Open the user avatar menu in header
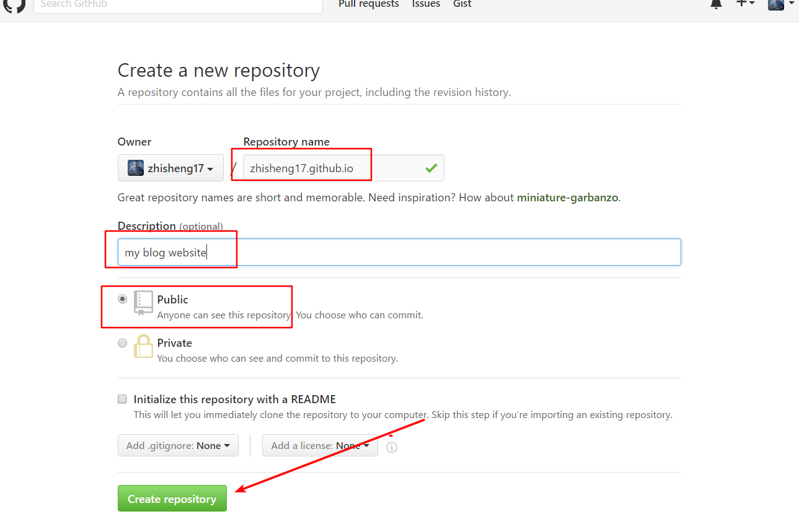Screen dimensions: 799x532 [780, 4]
